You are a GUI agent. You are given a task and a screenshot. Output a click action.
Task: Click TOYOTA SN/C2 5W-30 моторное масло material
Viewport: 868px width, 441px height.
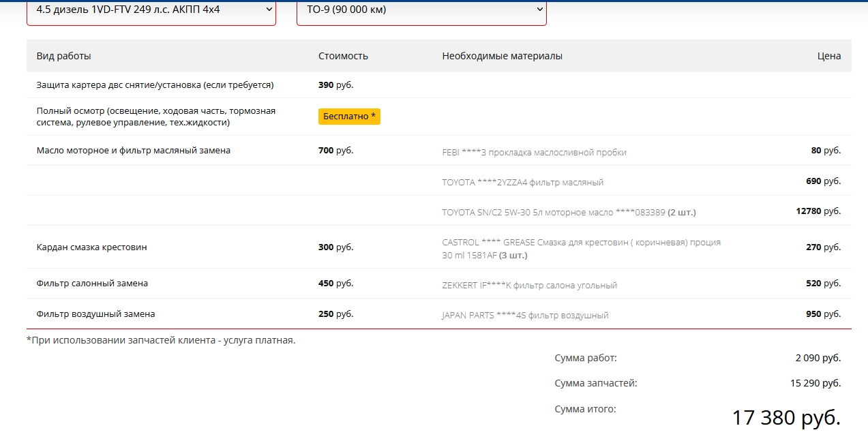[x=569, y=213]
